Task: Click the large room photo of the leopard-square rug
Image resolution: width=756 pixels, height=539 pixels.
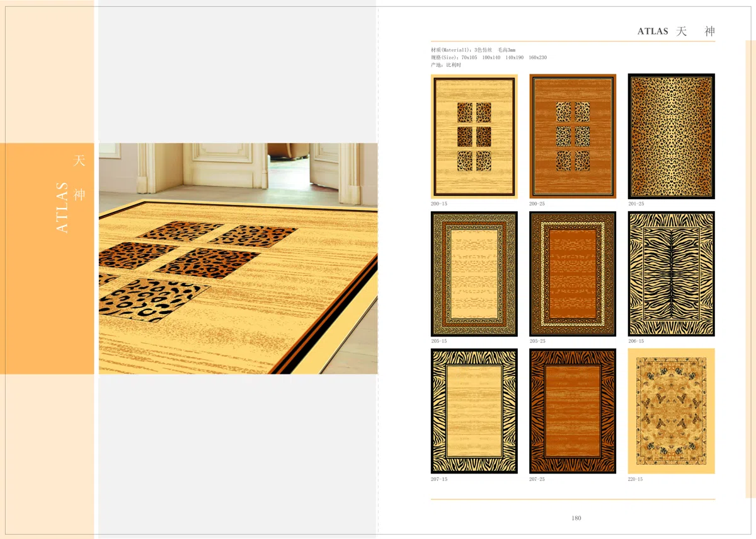Action: [x=238, y=258]
